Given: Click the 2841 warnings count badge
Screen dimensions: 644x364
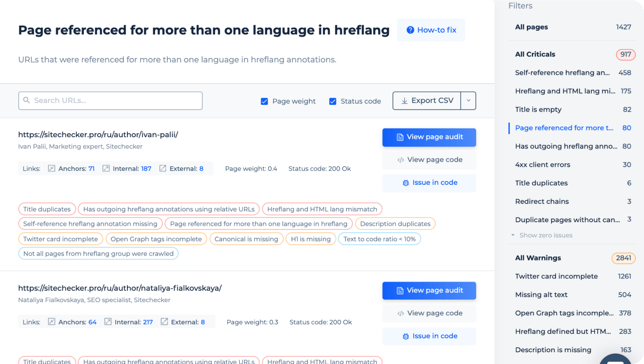Looking at the screenshot, I should tap(624, 258).
